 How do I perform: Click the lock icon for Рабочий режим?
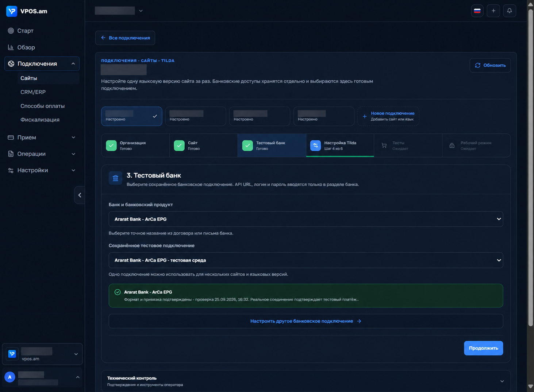[452, 145]
